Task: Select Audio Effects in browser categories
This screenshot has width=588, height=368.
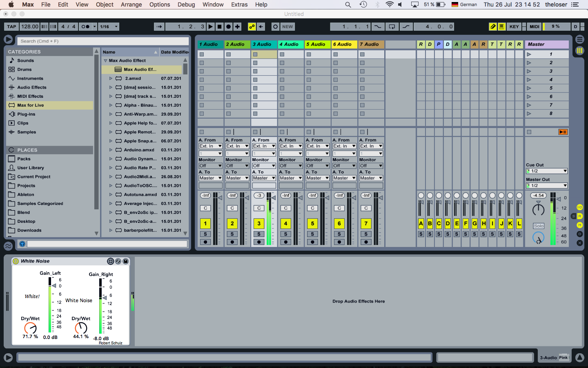Action: coord(32,88)
